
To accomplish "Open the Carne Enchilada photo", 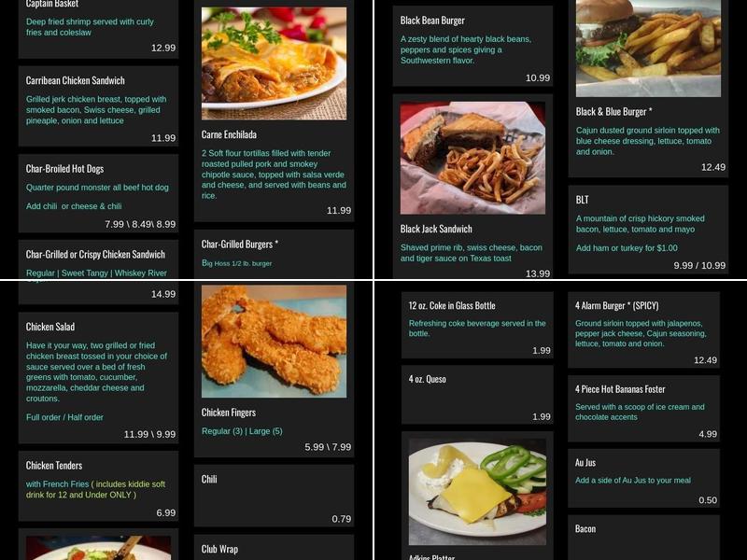I will coord(274,63).
